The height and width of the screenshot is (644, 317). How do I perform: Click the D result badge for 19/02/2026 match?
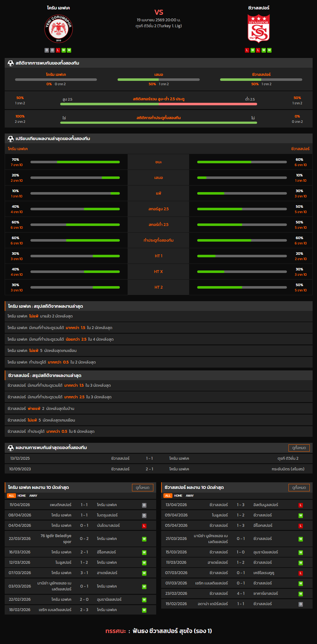point(300,604)
